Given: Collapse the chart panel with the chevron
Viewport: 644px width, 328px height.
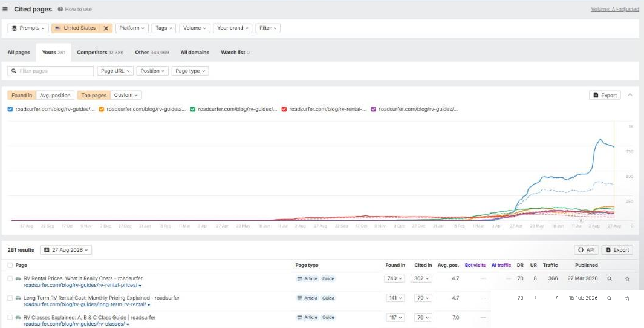Looking at the screenshot, I should click(630, 95).
